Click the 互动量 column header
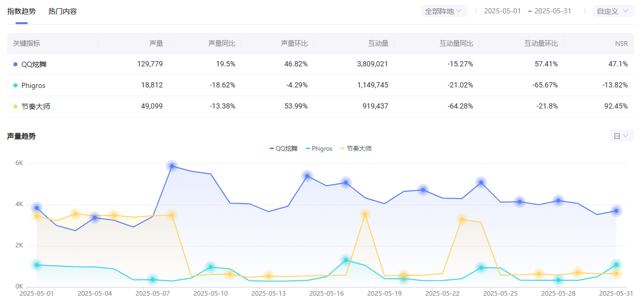The image size is (644, 307). (x=378, y=44)
